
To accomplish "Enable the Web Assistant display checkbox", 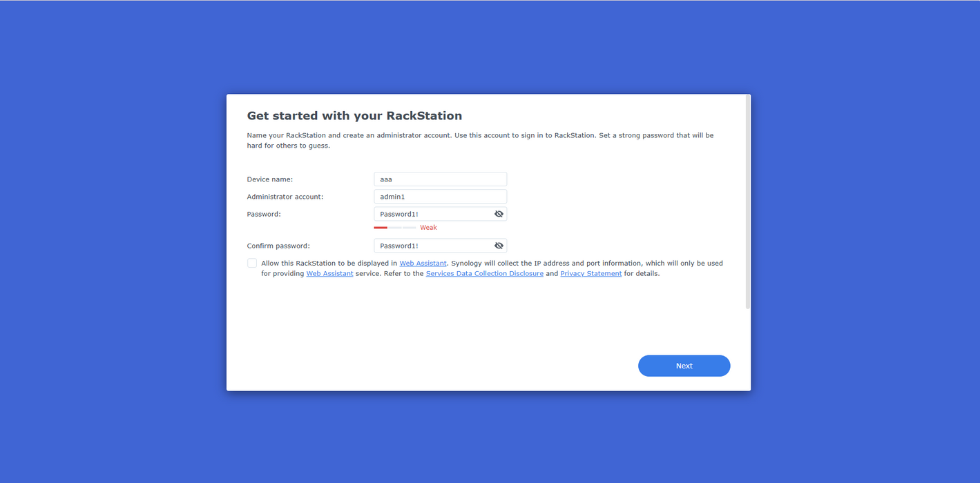I will (x=252, y=263).
